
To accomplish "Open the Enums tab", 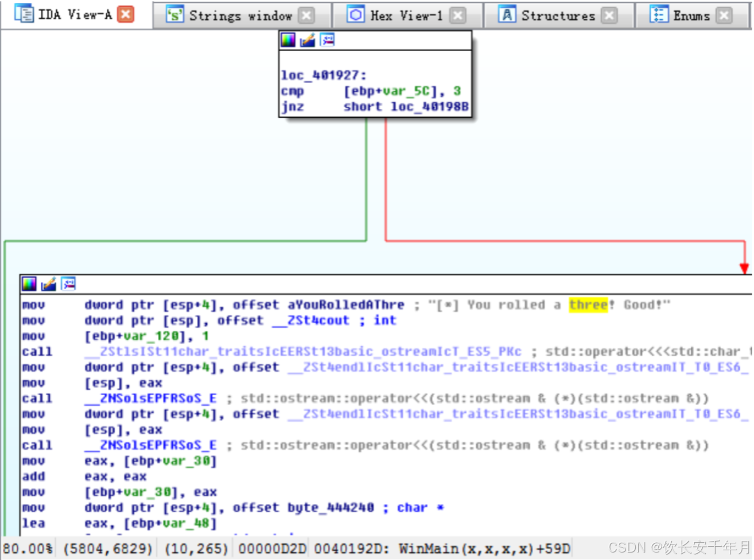I will click(x=691, y=15).
